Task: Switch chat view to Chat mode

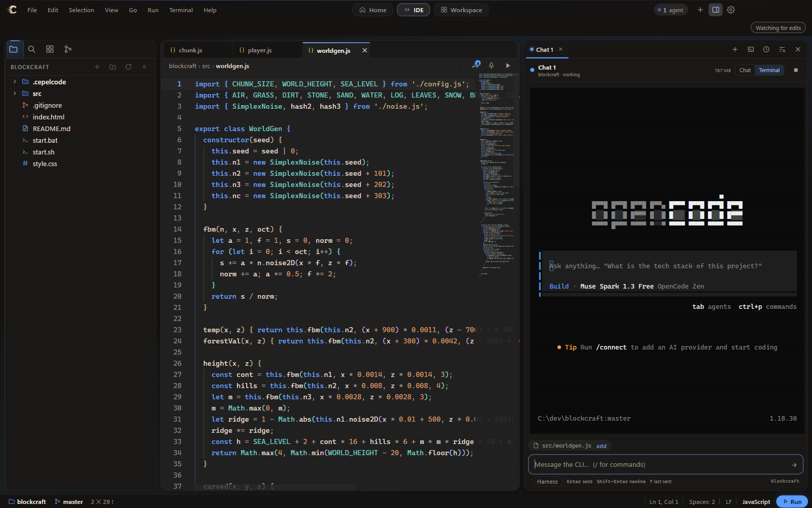Action: point(745,70)
